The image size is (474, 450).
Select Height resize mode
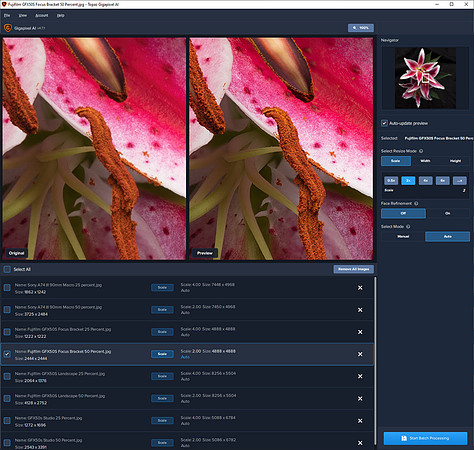pyautogui.click(x=455, y=161)
